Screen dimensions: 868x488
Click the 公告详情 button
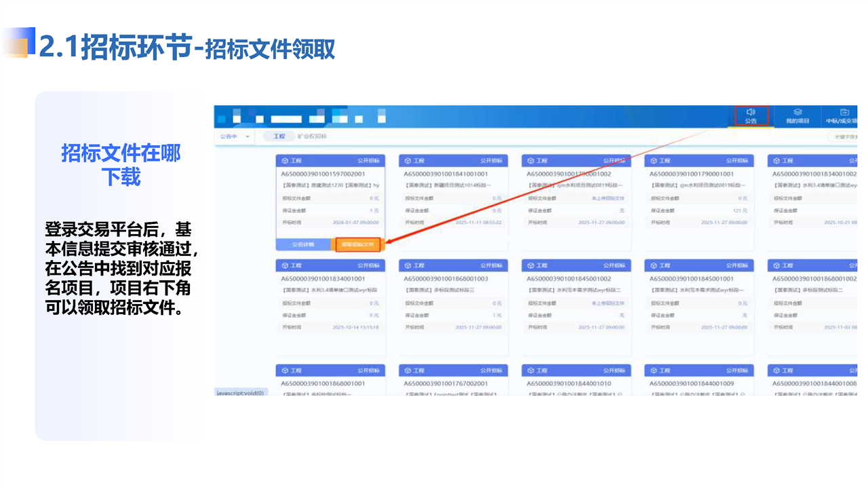click(x=303, y=244)
